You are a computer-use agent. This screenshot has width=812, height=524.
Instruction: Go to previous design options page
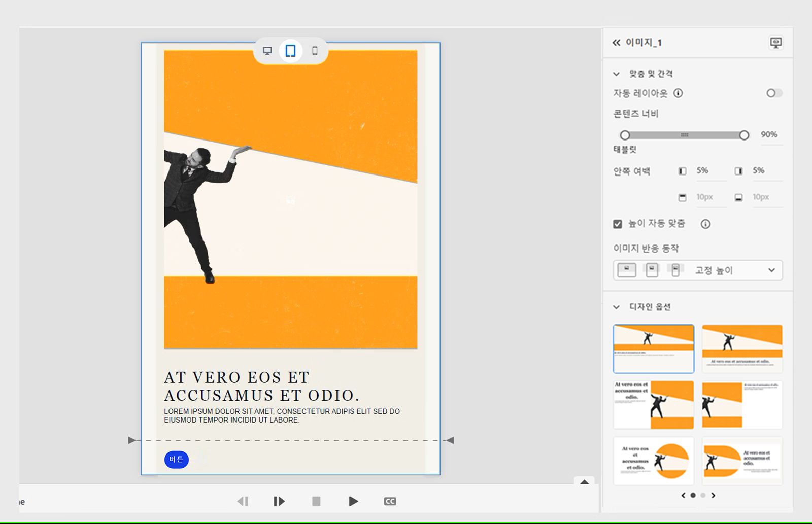pos(683,495)
